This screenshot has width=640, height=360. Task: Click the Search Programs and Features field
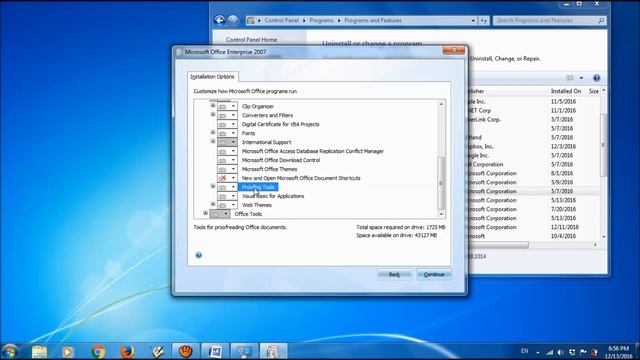pyautogui.click(x=549, y=20)
